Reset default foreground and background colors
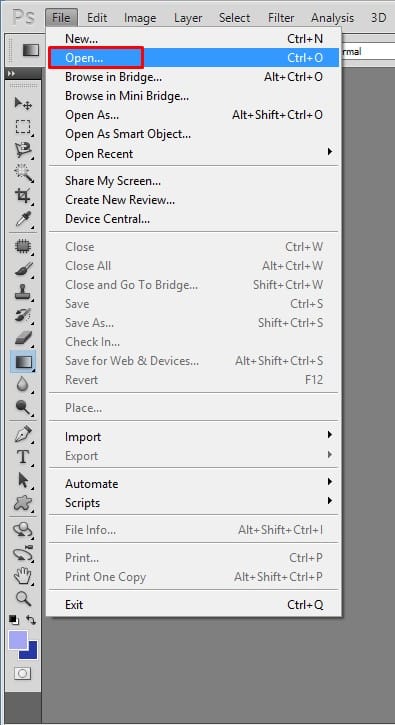 (x=14, y=619)
